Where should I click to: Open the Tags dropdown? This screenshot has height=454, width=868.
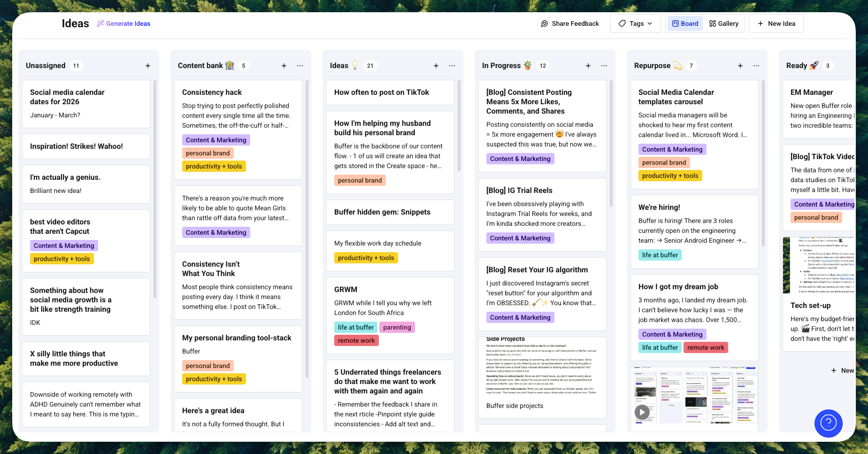coord(636,23)
